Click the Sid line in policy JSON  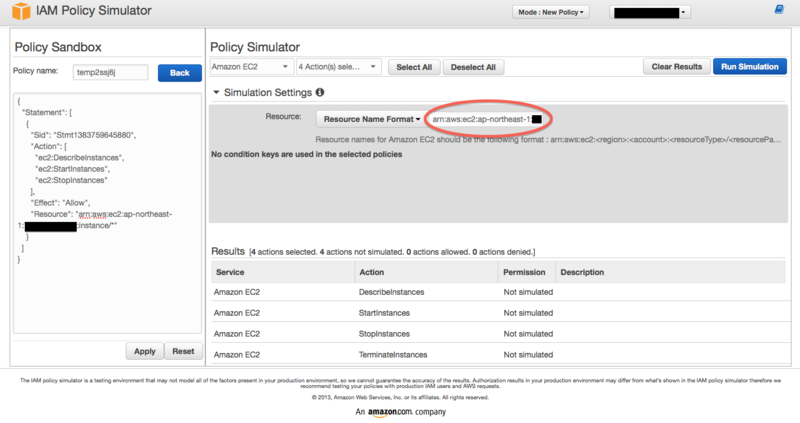tap(83, 135)
